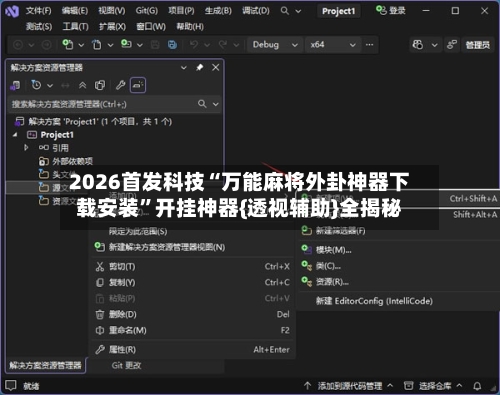The width and height of the screenshot is (500, 395).
Task: Choose 剪切(T) in the context menu
Action: [193, 266]
